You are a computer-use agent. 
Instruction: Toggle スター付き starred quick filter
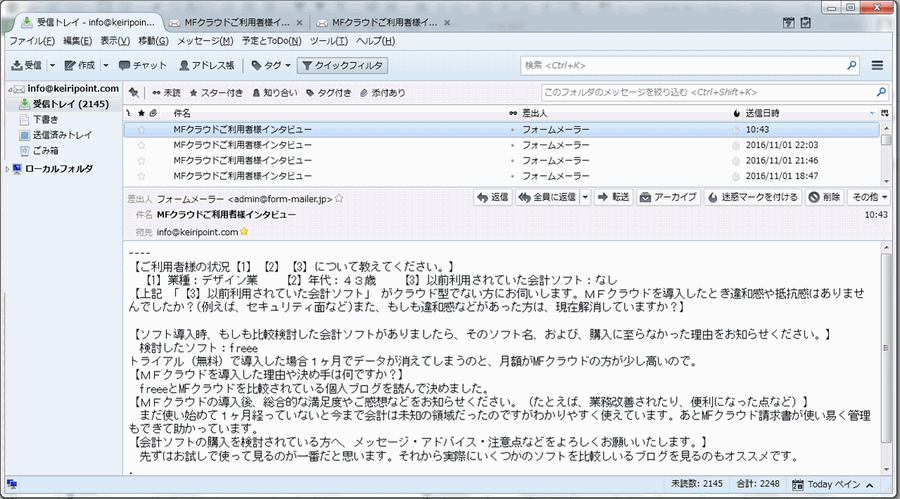click(216, 92)
